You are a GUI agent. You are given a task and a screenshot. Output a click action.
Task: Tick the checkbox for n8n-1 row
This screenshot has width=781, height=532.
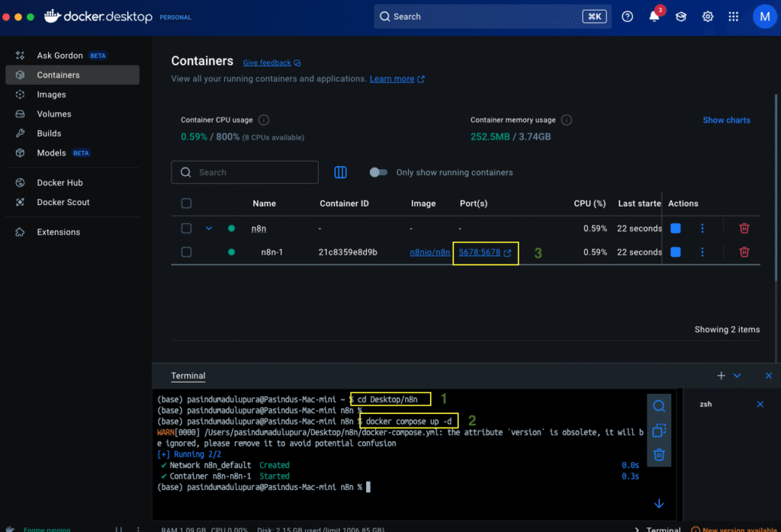pyautogui.click(x=186, y=252)
